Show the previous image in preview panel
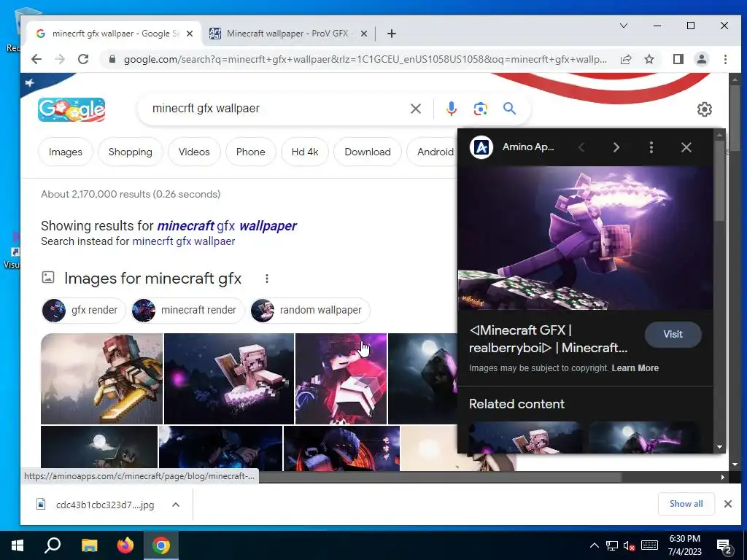The width and height of the screenshot is (747, 560). (x=581, y=147)
